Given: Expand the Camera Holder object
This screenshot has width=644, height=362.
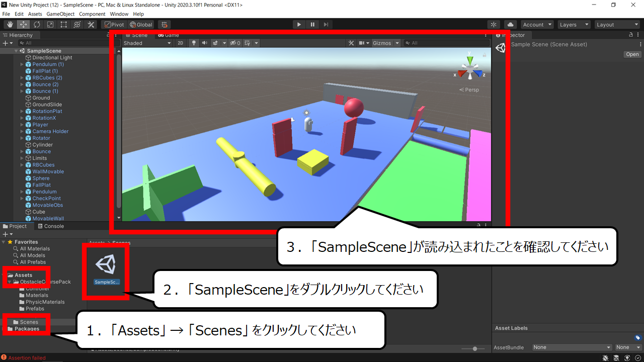Looking at the screenshot, I should (22, 131).
